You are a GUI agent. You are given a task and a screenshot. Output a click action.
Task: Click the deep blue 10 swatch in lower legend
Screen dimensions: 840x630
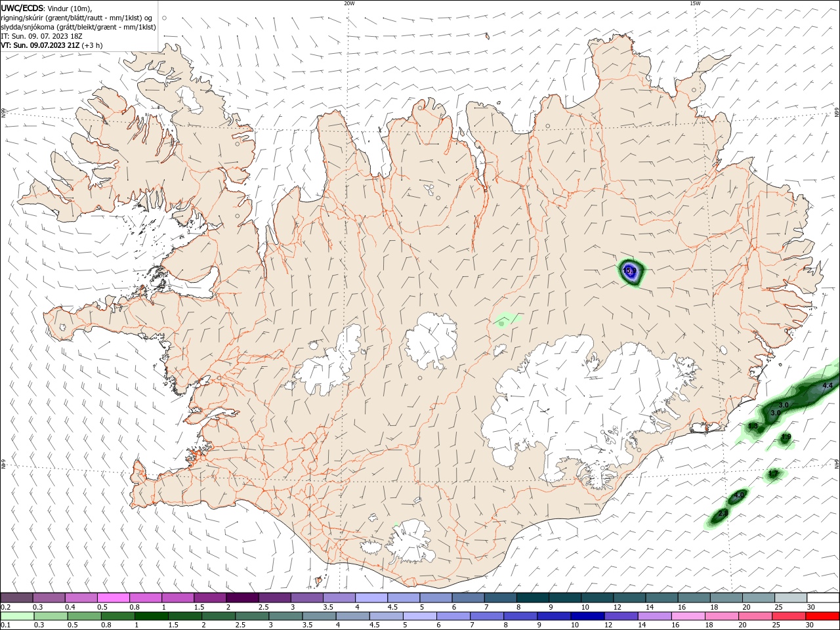[586, 616]
